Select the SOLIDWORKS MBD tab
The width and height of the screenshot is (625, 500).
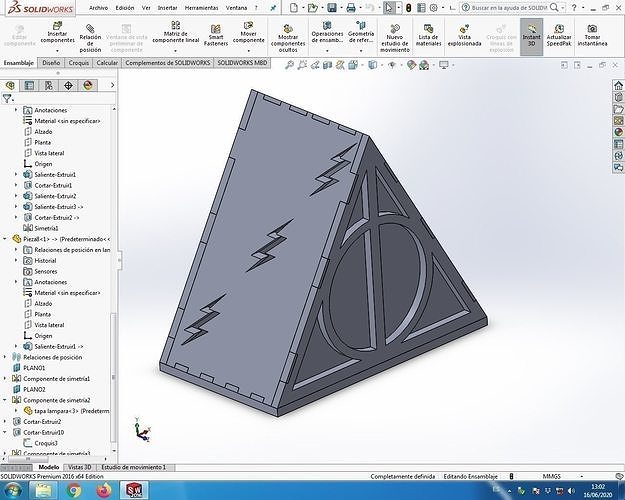(242, 63)
